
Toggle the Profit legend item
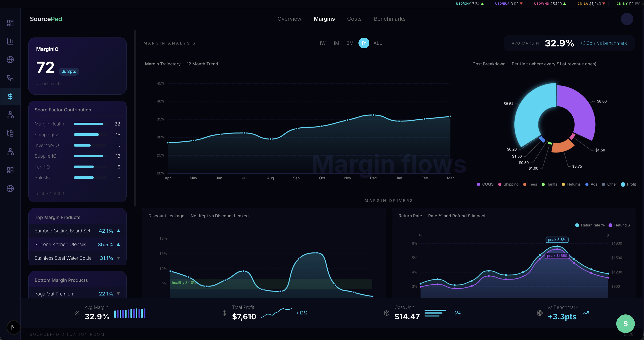coord(628,184)
